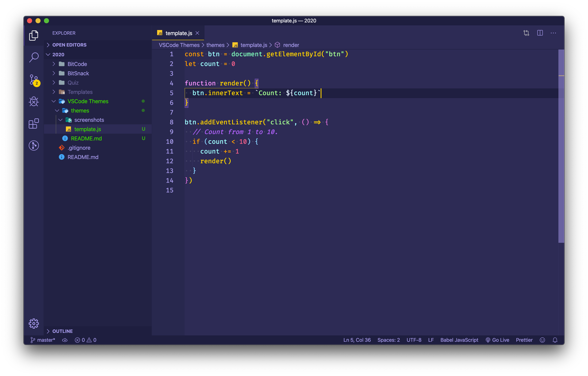The image size is (588, 376).
Task: Click Open Changes icon in editor toolbar
Action: pyautogui.click(x=526, y=33)
